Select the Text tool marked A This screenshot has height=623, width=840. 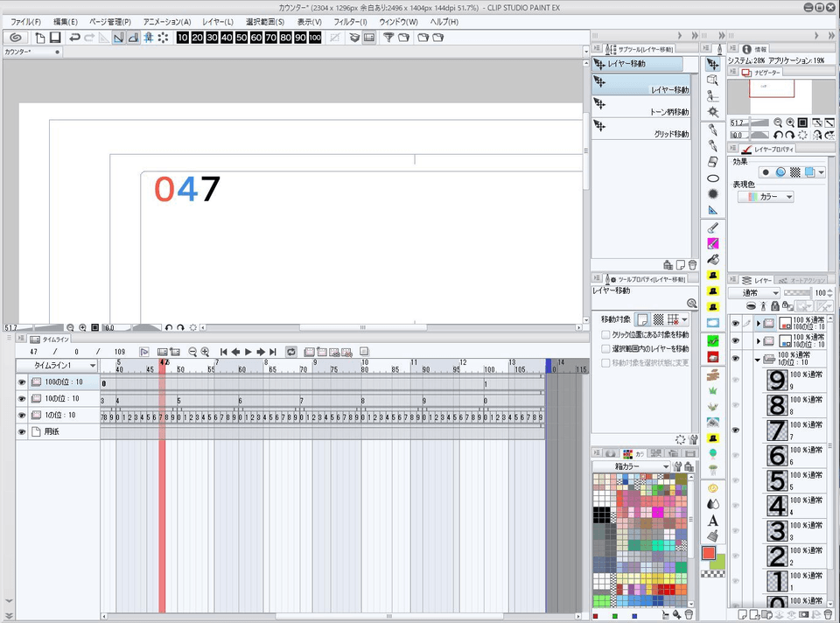(x=713, y=520)
